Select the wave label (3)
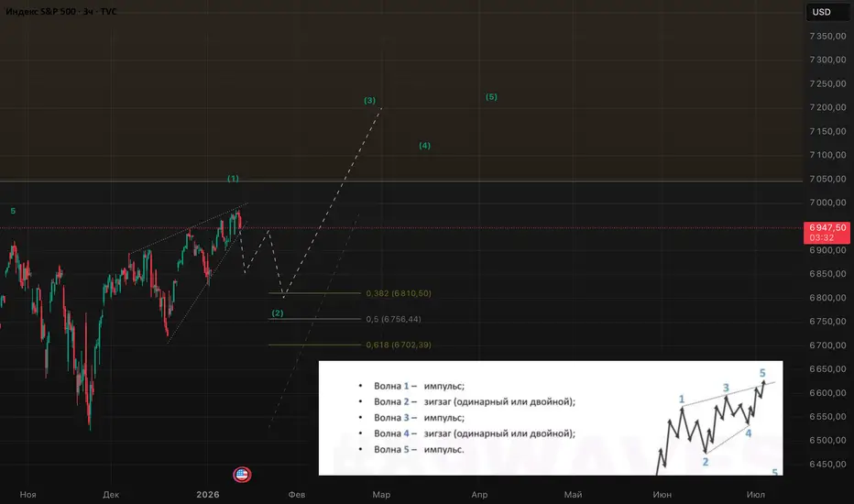854x504 pixels. point(370,100)
